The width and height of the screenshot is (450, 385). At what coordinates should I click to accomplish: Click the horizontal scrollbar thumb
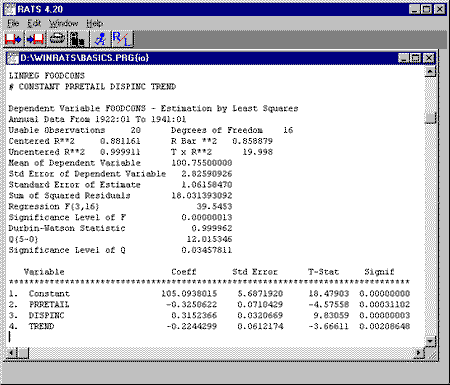tap(23, 353)
